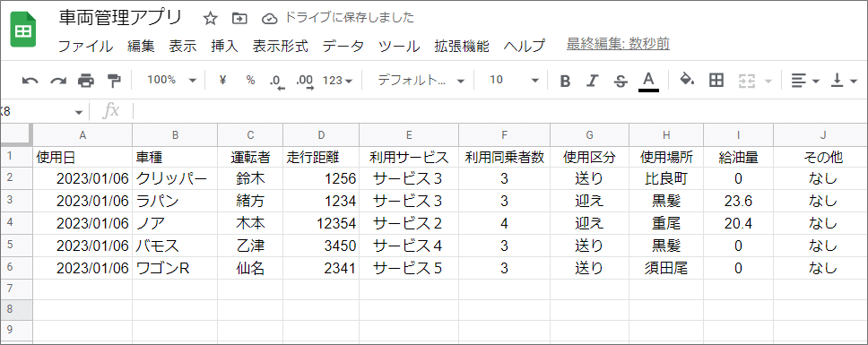This screenshot has width=868, height=345.
Task: Click the バモス cell
Action: (x=175, y=246)
